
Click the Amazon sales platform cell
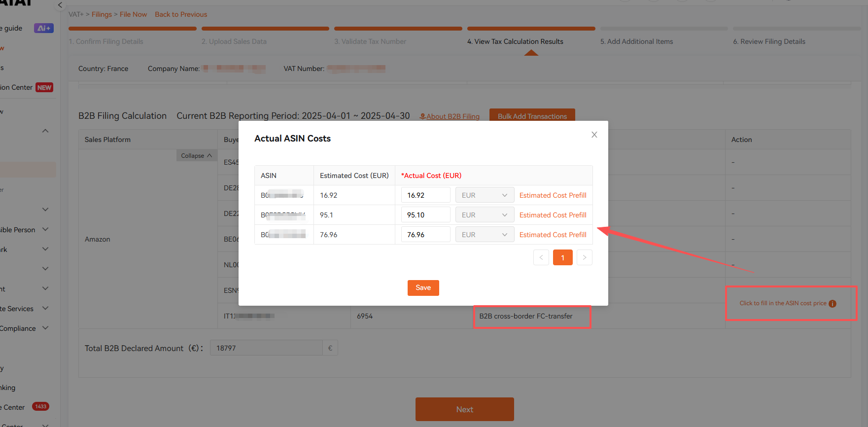98,239
